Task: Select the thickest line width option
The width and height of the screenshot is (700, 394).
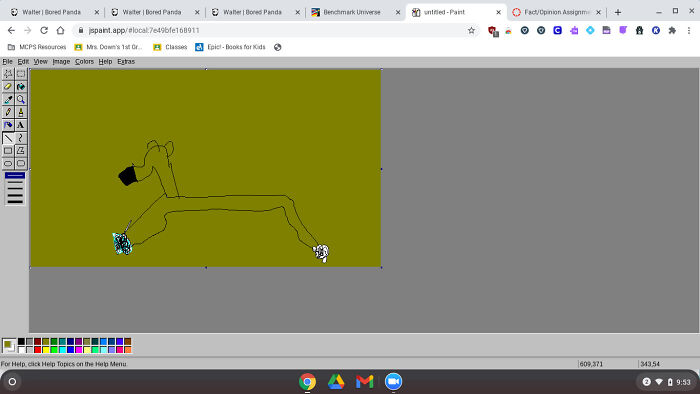Action: (x=15, y=202)
